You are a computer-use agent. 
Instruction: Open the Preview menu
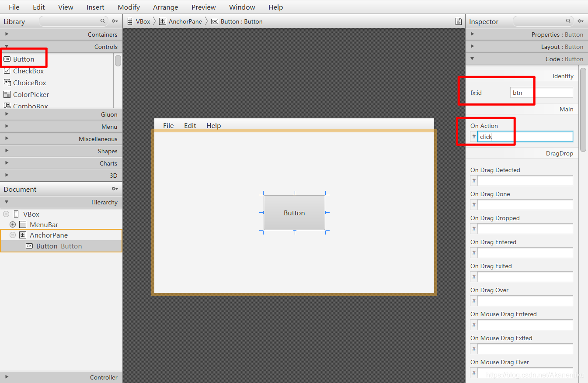(204, 7)
